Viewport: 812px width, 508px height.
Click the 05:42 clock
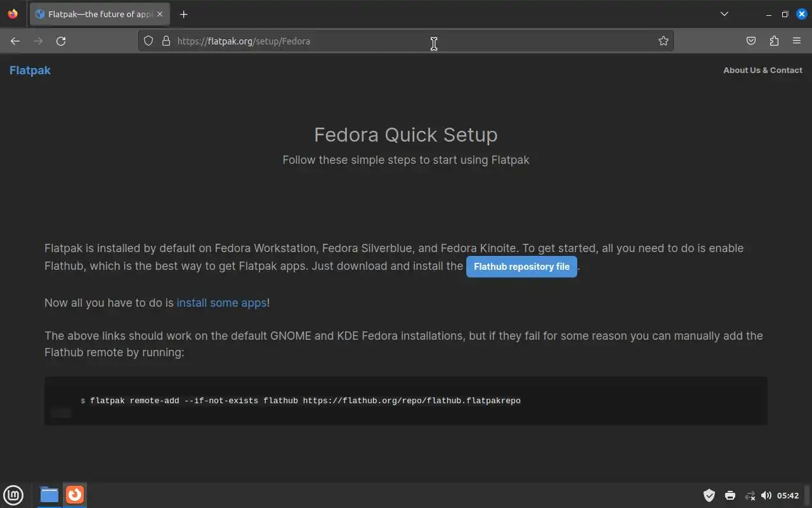pos(788,495)
